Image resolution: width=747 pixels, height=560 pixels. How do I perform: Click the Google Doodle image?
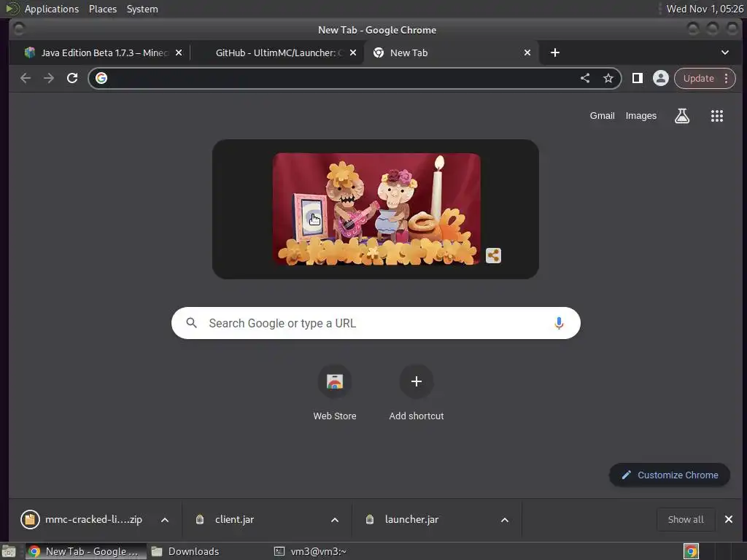click(376, 209)
